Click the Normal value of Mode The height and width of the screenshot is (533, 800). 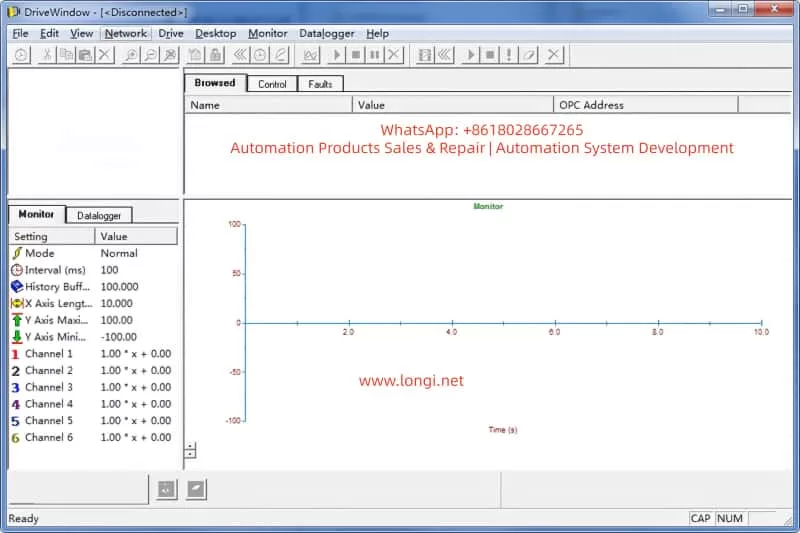pos(119,253)
